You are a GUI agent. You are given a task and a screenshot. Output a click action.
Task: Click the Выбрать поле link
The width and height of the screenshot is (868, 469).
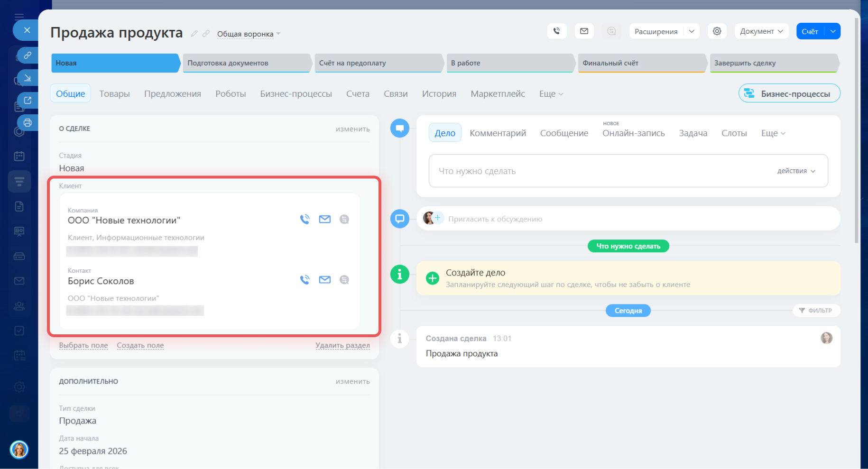click(x=83, y=345)
